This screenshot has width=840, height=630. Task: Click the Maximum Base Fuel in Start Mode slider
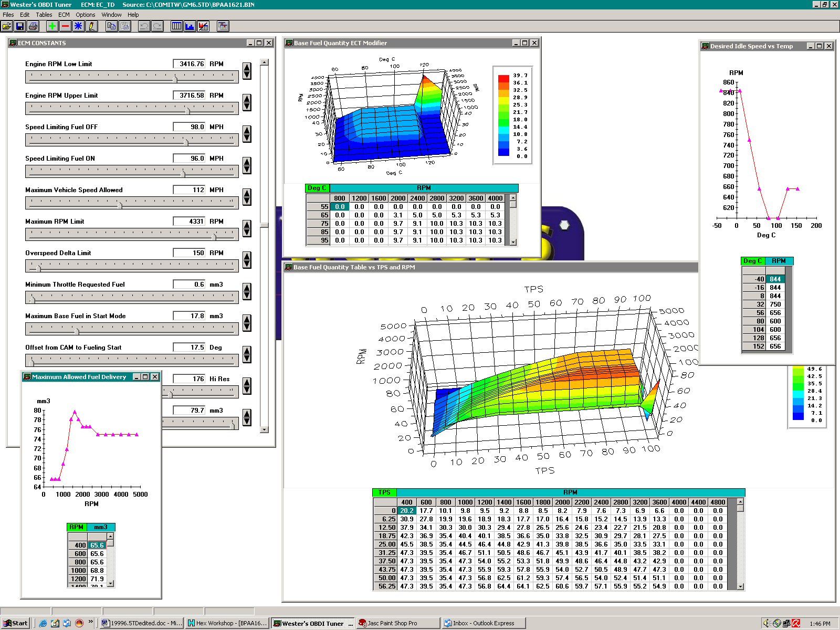pos(132,329)
